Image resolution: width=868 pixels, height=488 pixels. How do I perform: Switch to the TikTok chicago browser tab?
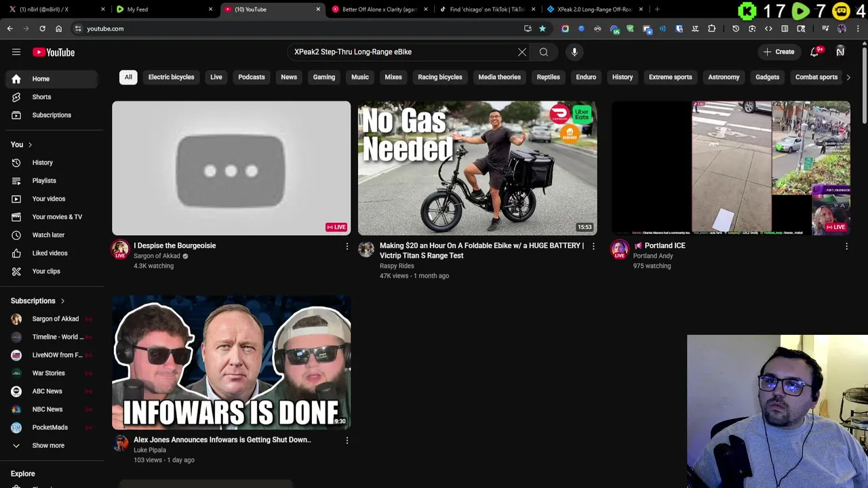[x=486, y=9]
